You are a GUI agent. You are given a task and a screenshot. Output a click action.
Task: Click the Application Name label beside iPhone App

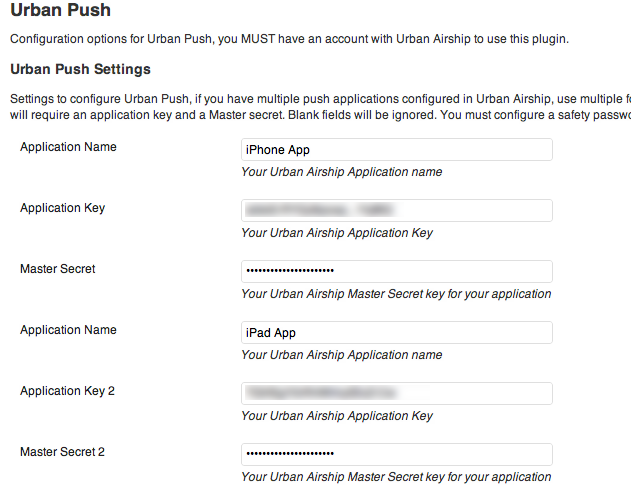(x=68, y=147)
